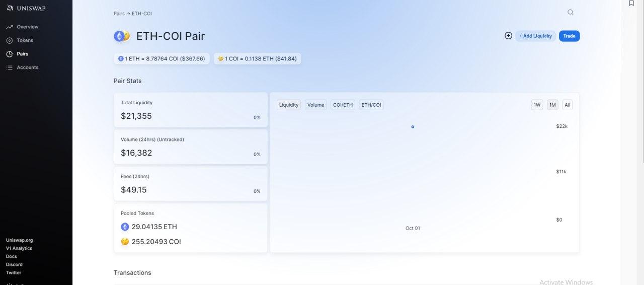Click the $11k chart axis label

[x=561, y=172]
